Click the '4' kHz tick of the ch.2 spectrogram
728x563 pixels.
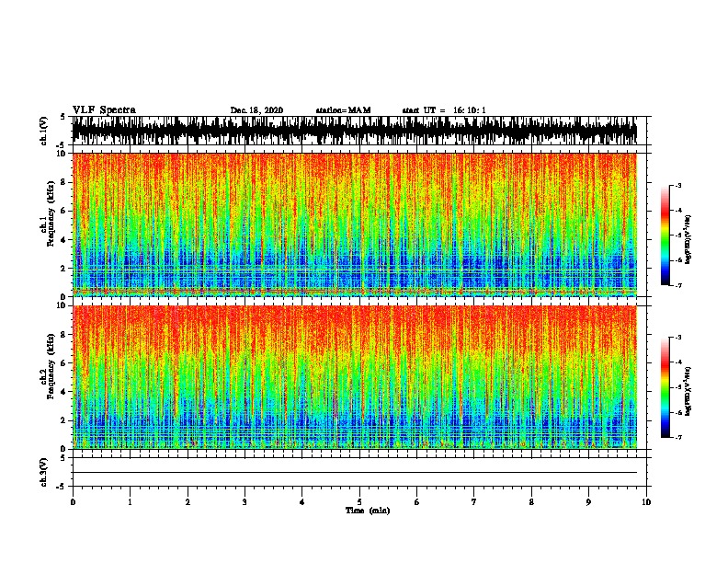63,392
